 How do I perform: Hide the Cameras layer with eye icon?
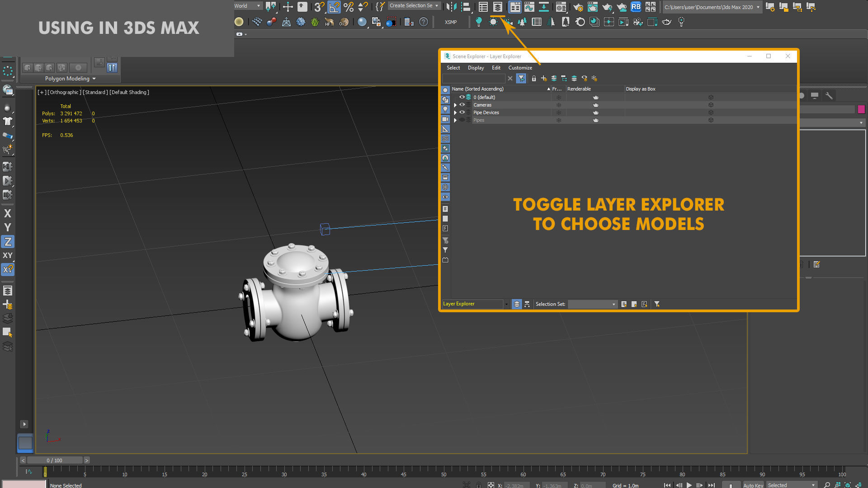coord(462,105)
